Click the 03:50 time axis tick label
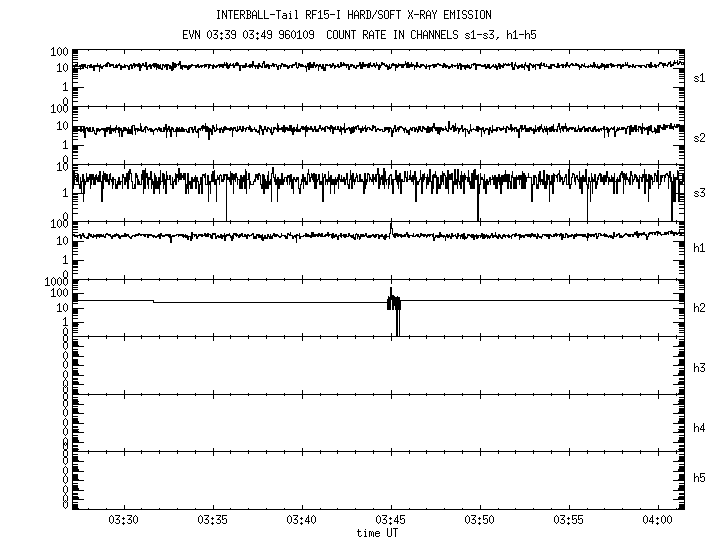The image size is (720, 550). (x=480, y=521)
